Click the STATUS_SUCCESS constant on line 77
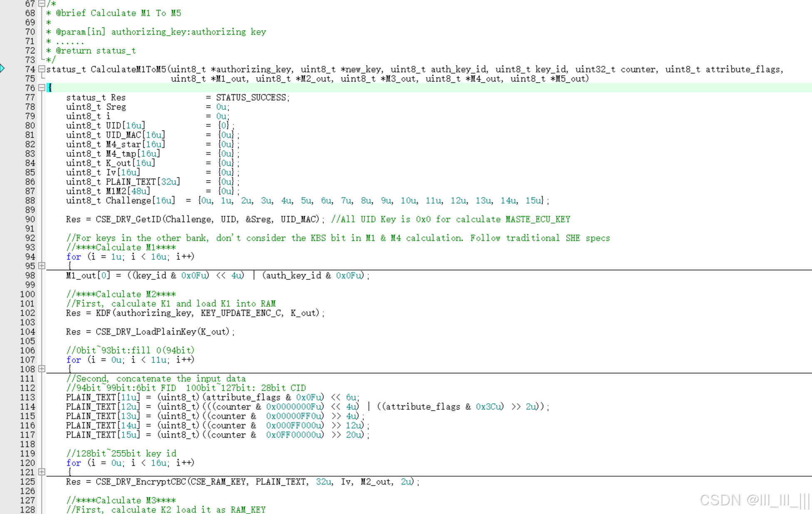The width and height of the screenshot is (812, 514). pyautogui.click(x=251, y=97)
